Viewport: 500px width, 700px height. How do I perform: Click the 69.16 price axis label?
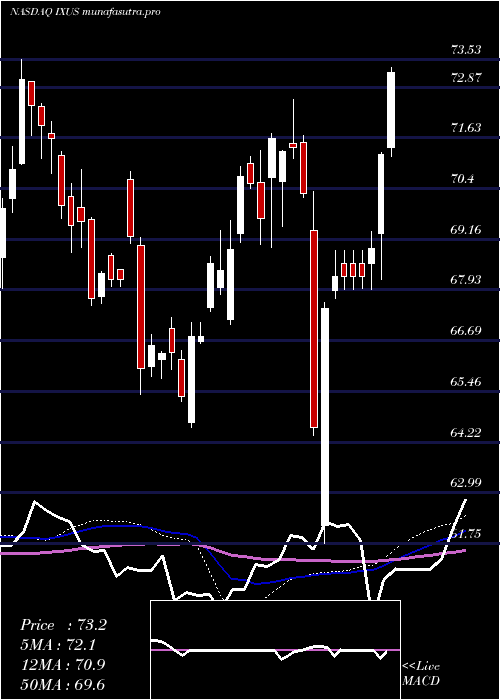tap(466, 230)
